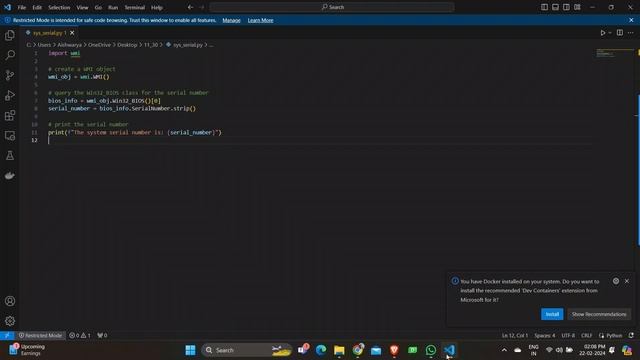The image size is (640, 360).
Task: Open the Edit menu
Action: pyautogui.click(x=37, y=7)
